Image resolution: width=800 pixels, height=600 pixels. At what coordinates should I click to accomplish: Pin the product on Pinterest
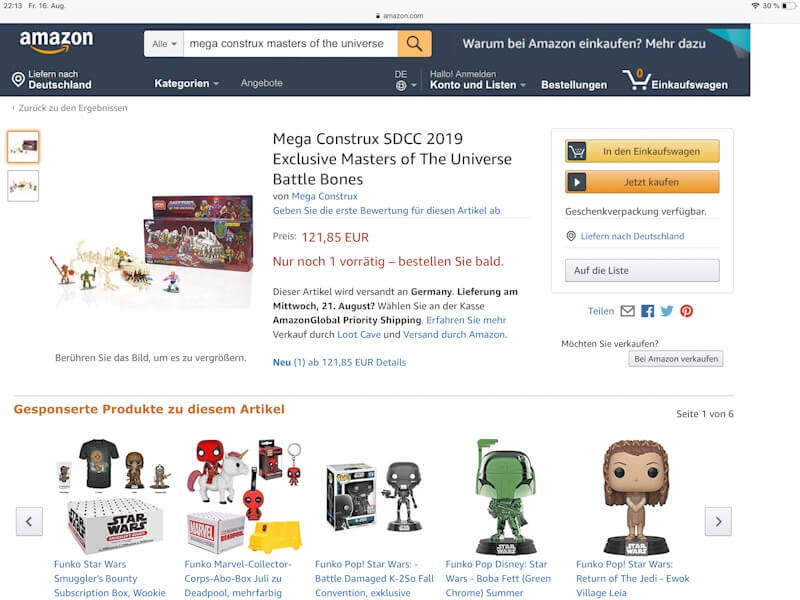click(686, 311)
